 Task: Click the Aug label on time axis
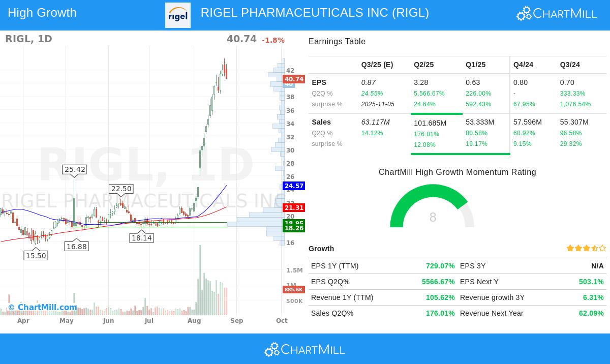click(194, 321)
